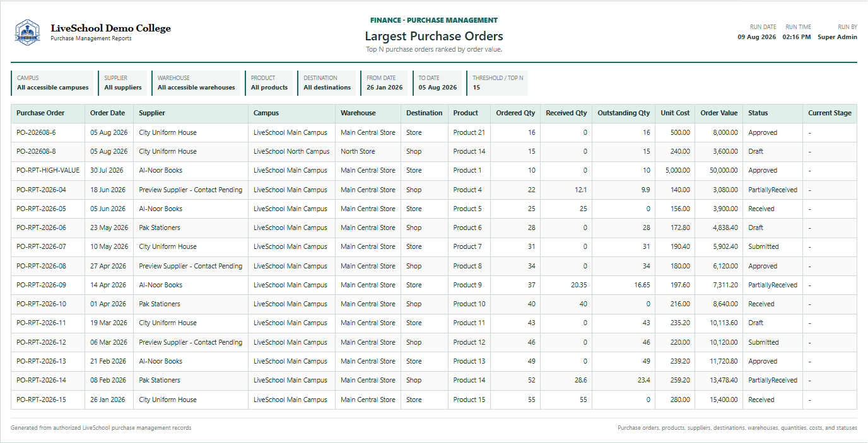Click the received quantity "12.1"

pos(581,190)
